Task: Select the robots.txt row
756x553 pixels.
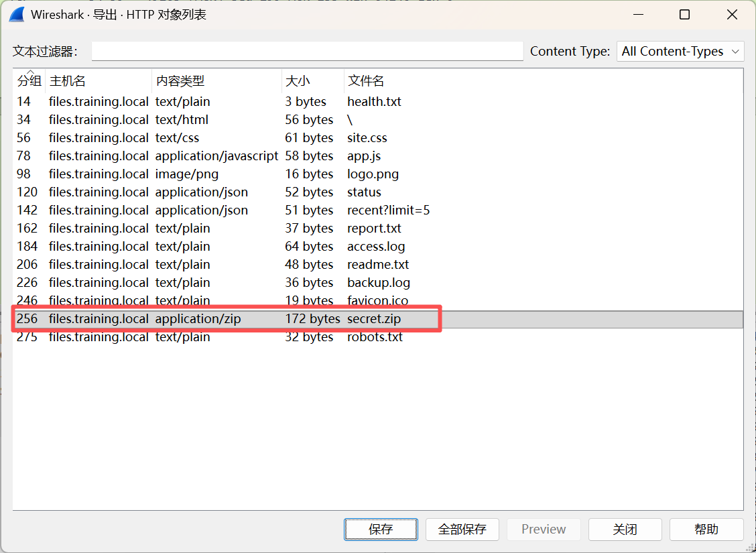Action: point(378,336)
